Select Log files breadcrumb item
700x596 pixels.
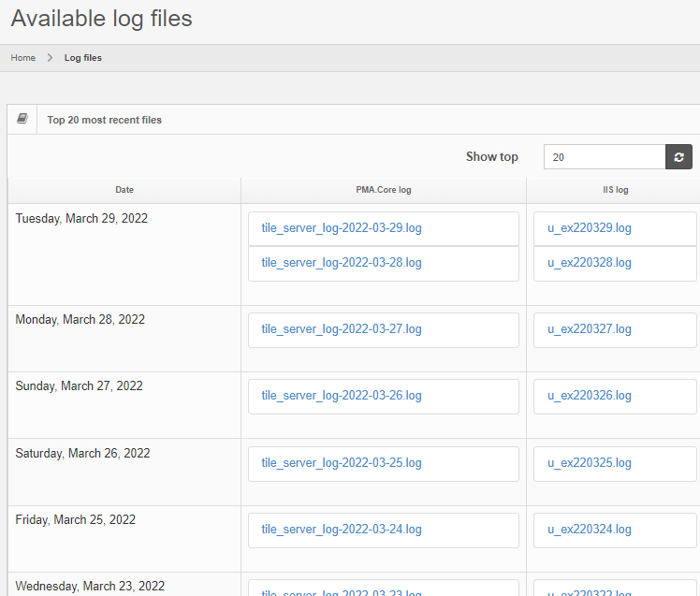[83, 58]
